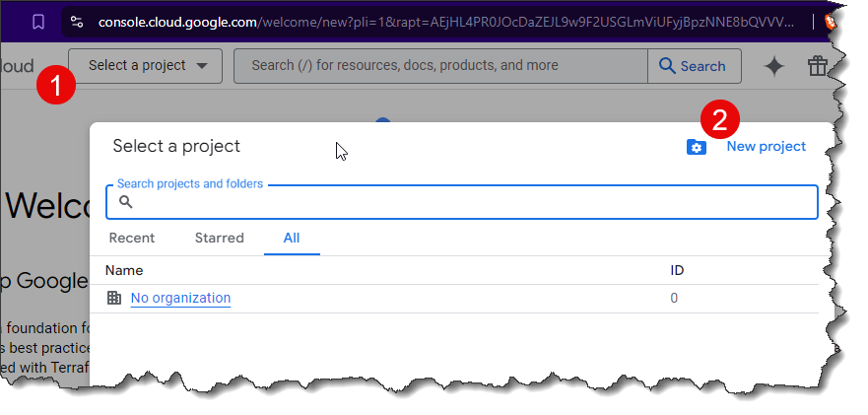Click the gift box icon

tap(817, 66)
